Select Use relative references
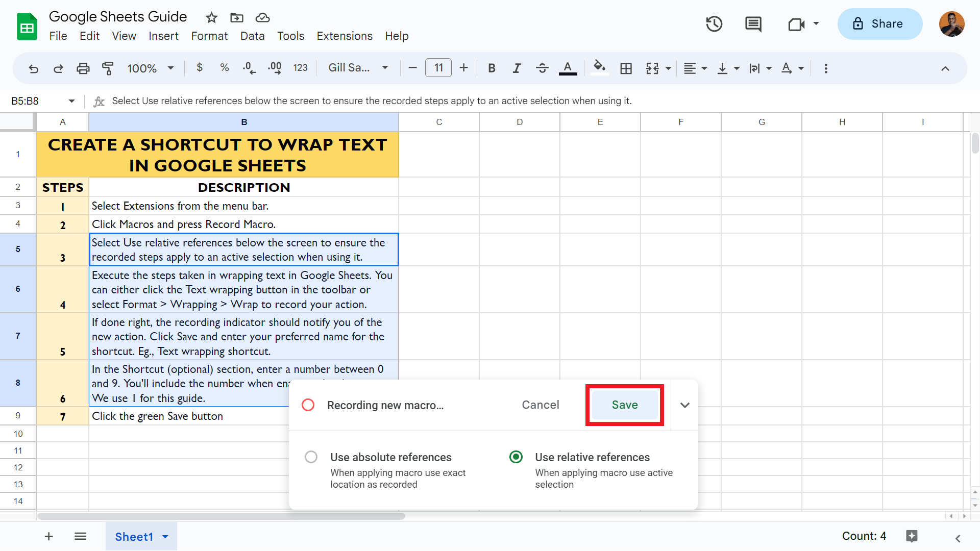This screenshot has width=980, height=551. 516,457
